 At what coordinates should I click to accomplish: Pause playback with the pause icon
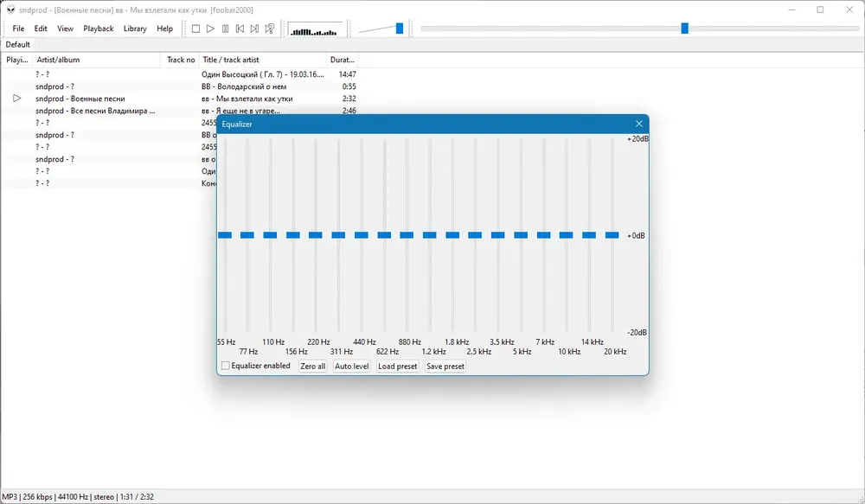[x=225, y=29]
